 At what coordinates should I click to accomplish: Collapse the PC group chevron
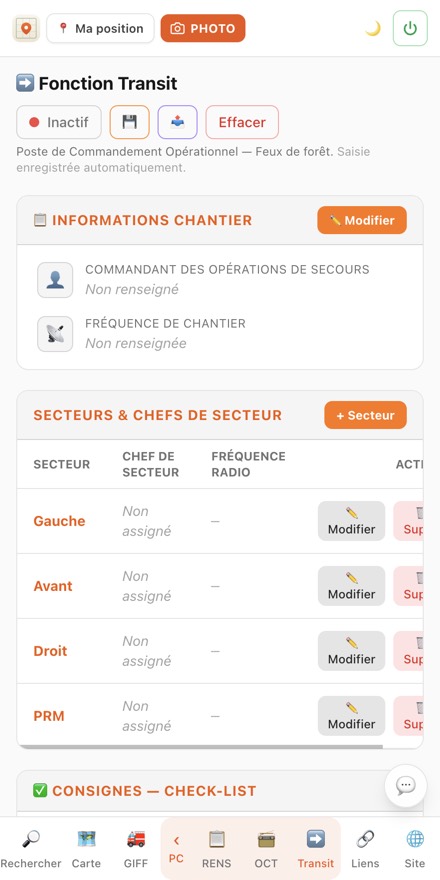(176, 849)
